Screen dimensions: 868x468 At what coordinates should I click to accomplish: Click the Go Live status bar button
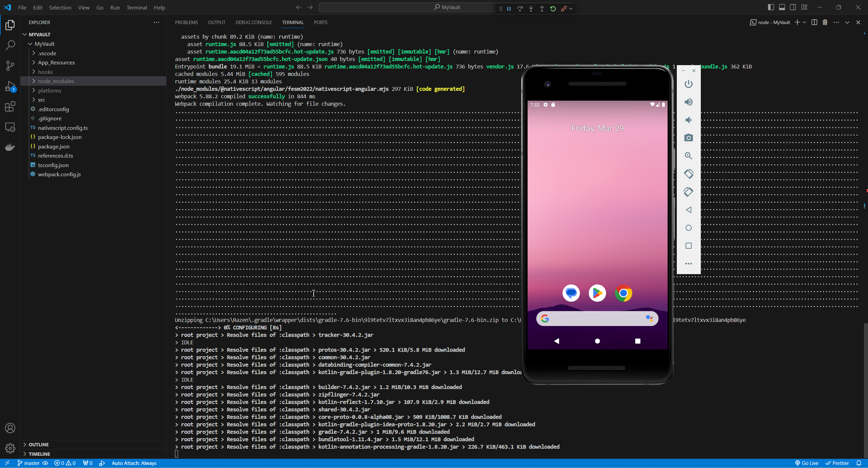click(807, 463)
